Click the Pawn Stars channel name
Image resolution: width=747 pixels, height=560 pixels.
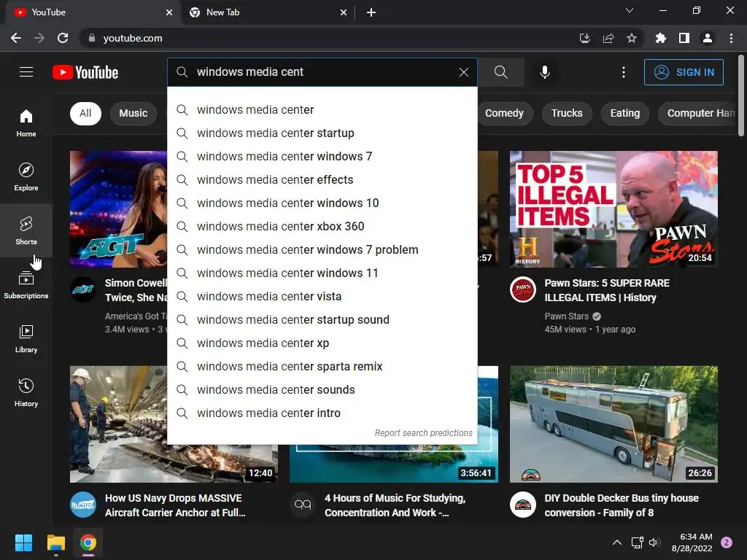tap(566, 316)
